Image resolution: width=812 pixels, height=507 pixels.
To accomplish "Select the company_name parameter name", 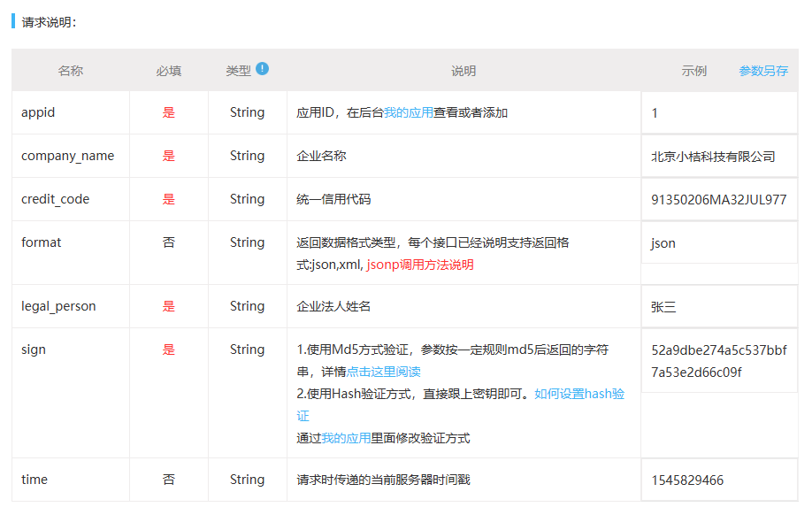I will click(67, 156).
